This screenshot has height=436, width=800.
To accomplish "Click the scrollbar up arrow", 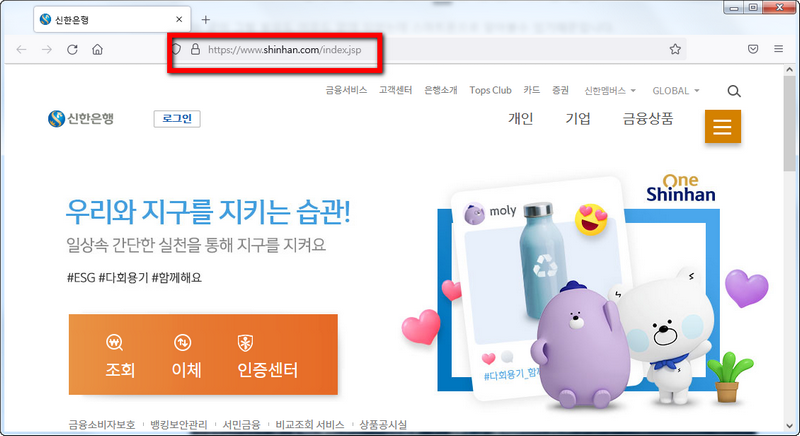I will click(789, 69).
